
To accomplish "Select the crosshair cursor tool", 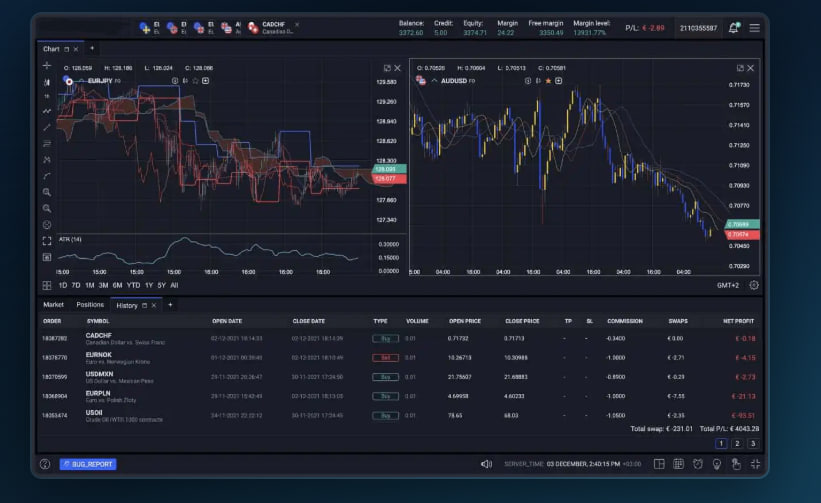I will [47, 65].
